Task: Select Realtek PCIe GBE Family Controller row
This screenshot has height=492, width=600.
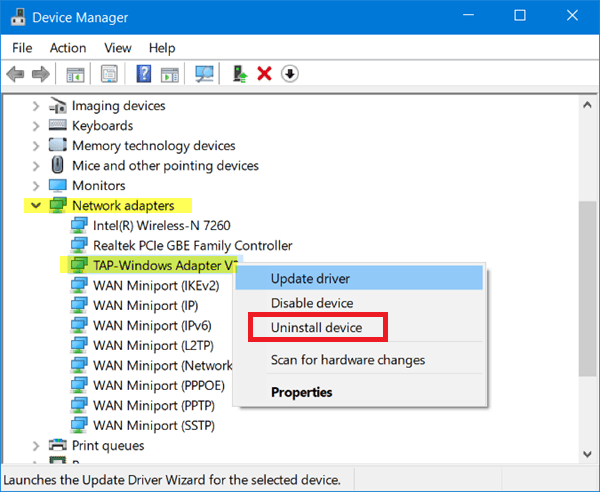Action: point(192,245)
